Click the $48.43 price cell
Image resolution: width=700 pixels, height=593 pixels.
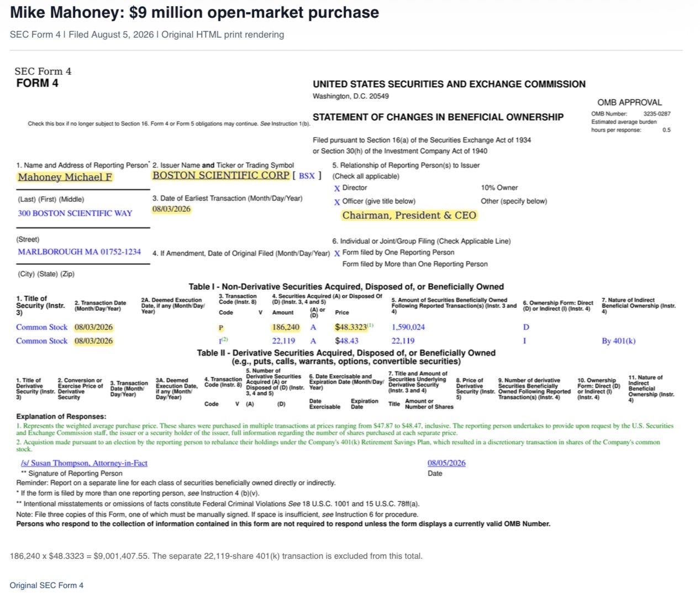pos(346,341)
